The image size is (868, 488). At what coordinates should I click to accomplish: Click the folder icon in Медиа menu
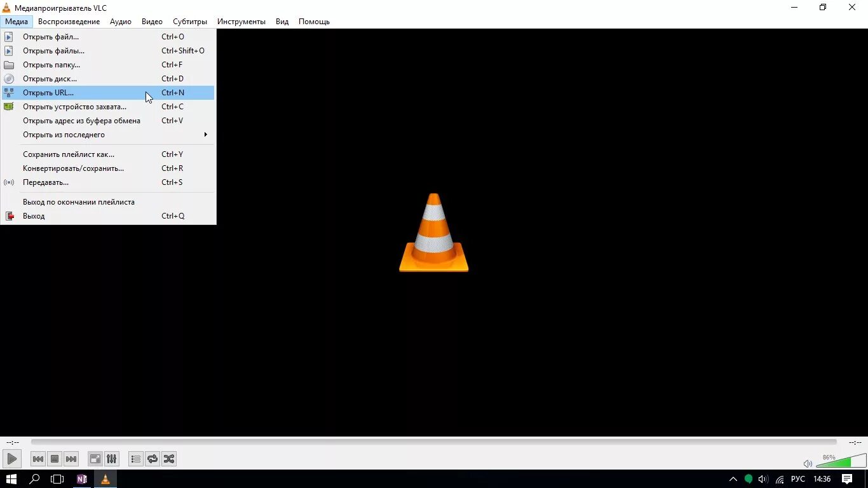pyautogui.click(x=9, y=65)
